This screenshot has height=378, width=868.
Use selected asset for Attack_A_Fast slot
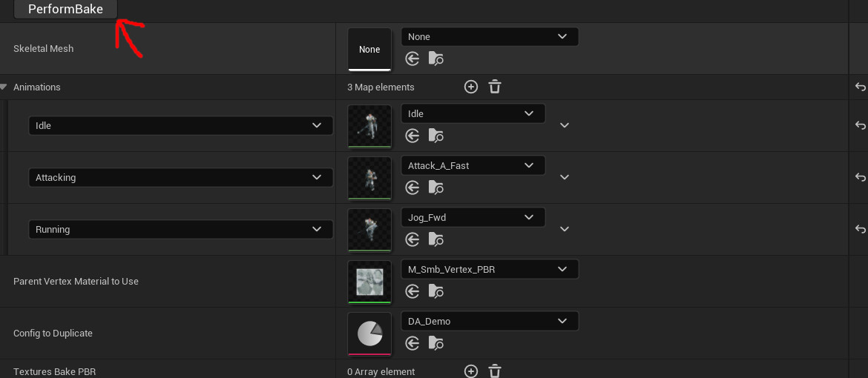point(412,188)
